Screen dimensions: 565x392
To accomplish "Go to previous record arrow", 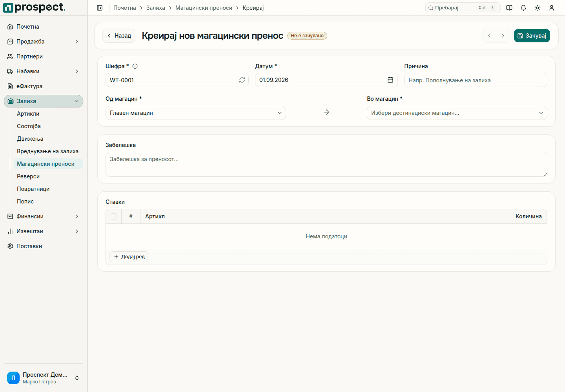I will pos(489,36).
